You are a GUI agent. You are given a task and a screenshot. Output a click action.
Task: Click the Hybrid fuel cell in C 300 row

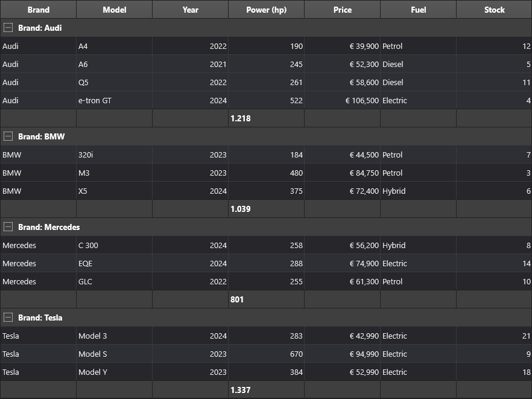[419, 245]
